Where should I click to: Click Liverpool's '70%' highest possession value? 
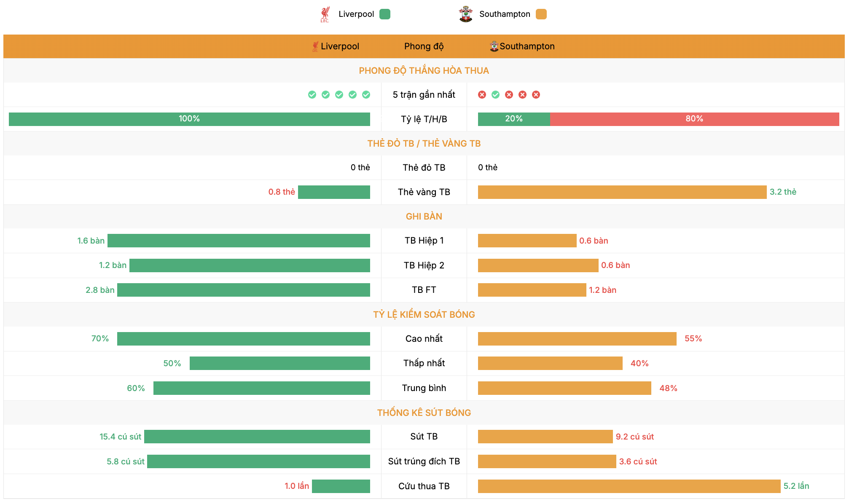click(x=100, y=339)
